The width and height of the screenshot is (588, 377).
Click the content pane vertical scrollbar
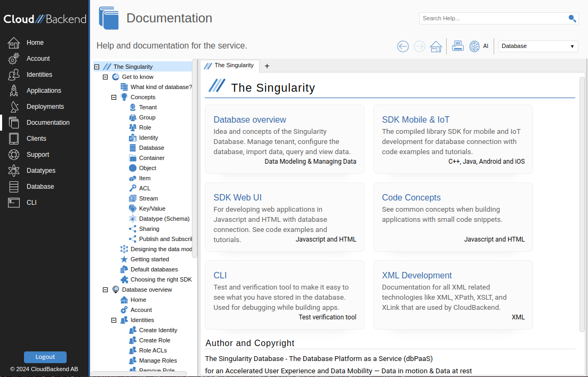[x=582, y=204]
